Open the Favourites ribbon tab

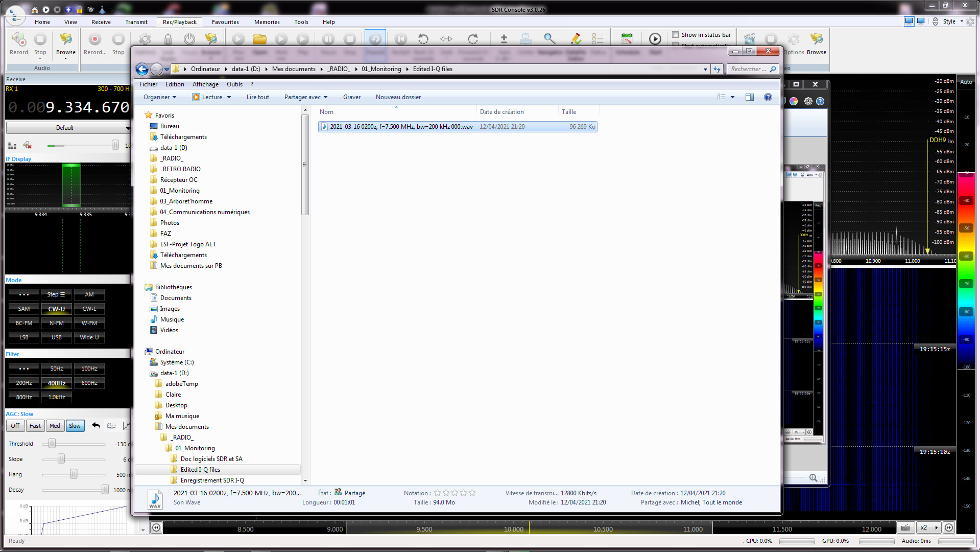click(x=225, y=22)
